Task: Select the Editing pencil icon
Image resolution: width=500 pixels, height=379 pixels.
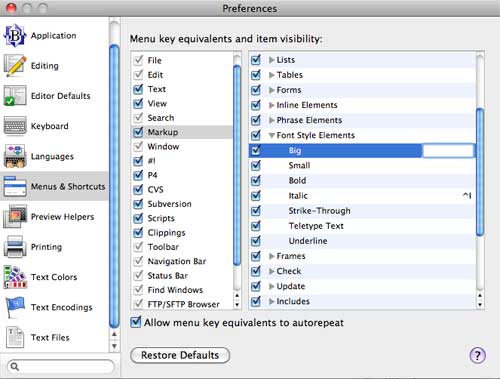Action: pyautogui.click(x=15, y=66)
